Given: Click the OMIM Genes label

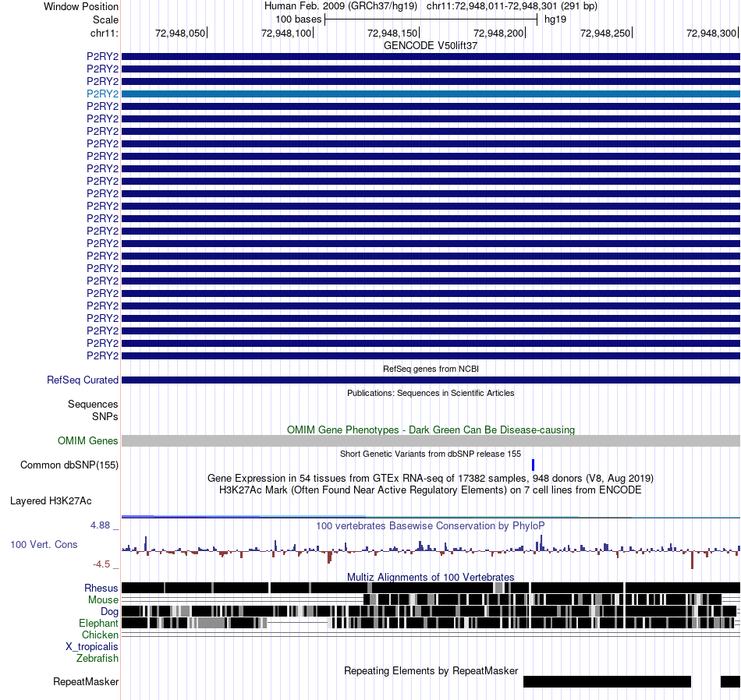Looking at the screenshot, I should 88,440.
